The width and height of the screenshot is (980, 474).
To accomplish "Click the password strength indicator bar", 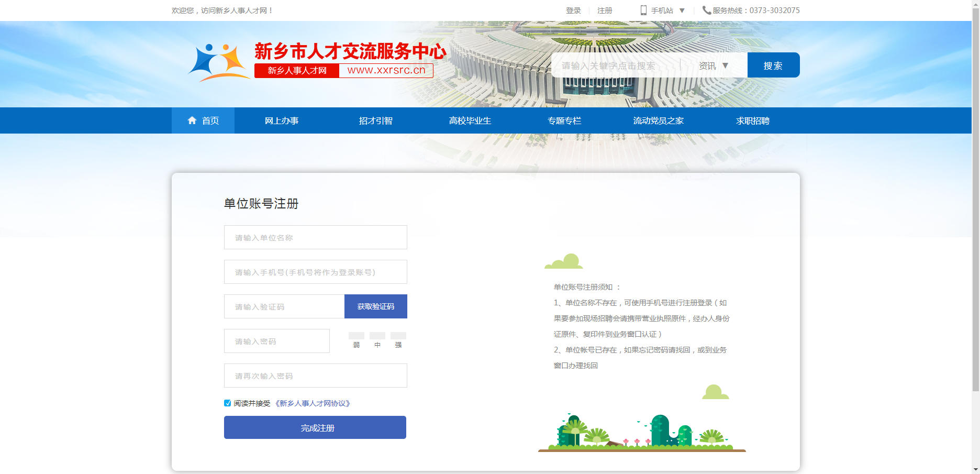I will 377,336.
